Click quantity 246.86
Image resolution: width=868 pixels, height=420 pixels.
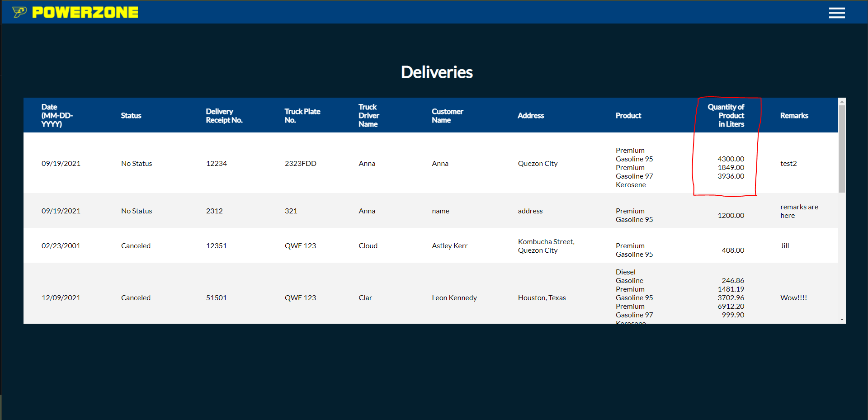point(733,281)
